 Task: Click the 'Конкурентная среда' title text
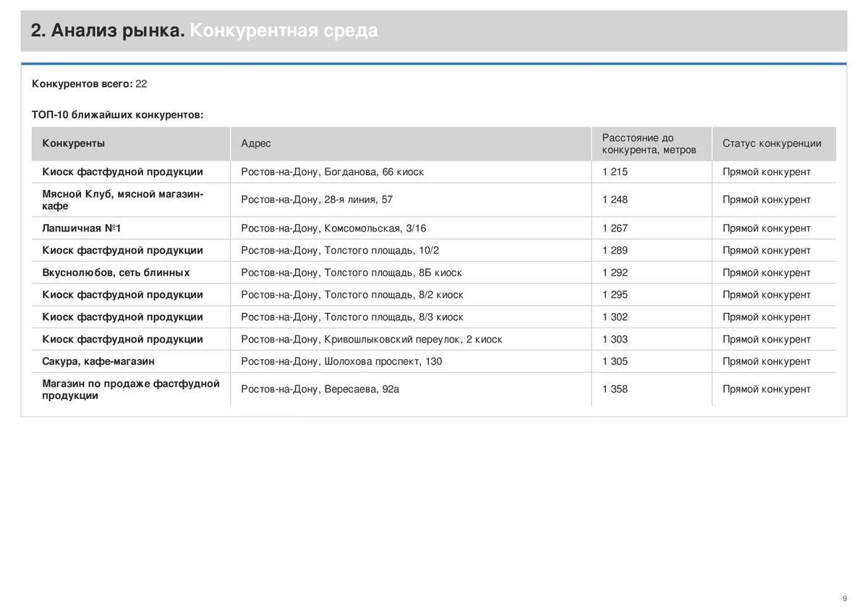click(284, 31)
